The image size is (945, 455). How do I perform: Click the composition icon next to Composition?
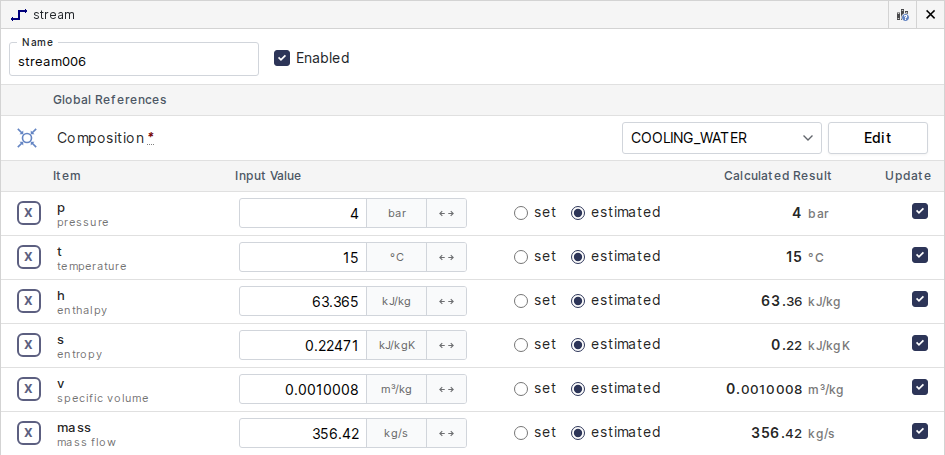click(27, 138)
